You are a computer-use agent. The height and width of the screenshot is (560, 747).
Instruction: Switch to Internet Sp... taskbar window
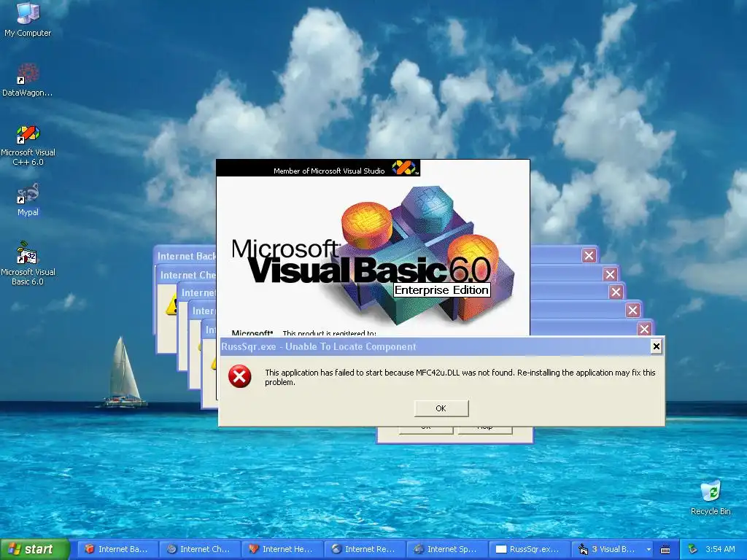tap(447, 549)
